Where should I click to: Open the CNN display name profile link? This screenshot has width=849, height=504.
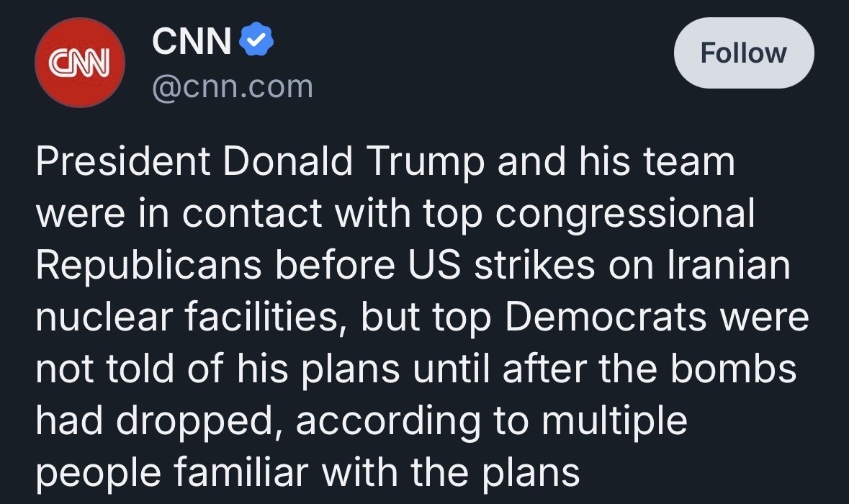[192, 40]
